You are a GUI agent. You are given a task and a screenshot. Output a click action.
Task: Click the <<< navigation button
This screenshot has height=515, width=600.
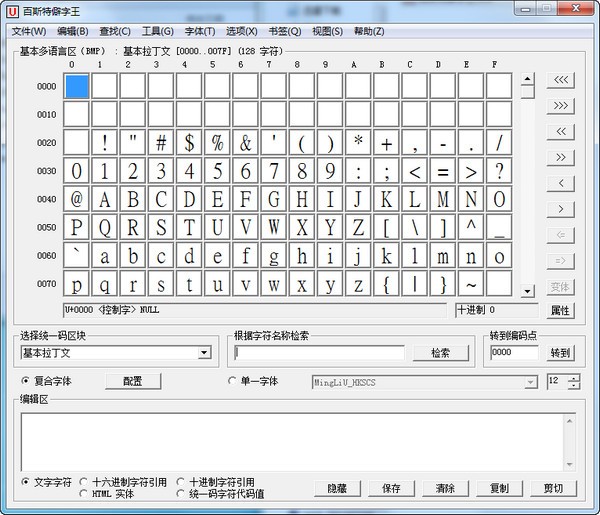pyautogui.click(x=561, y=80)
